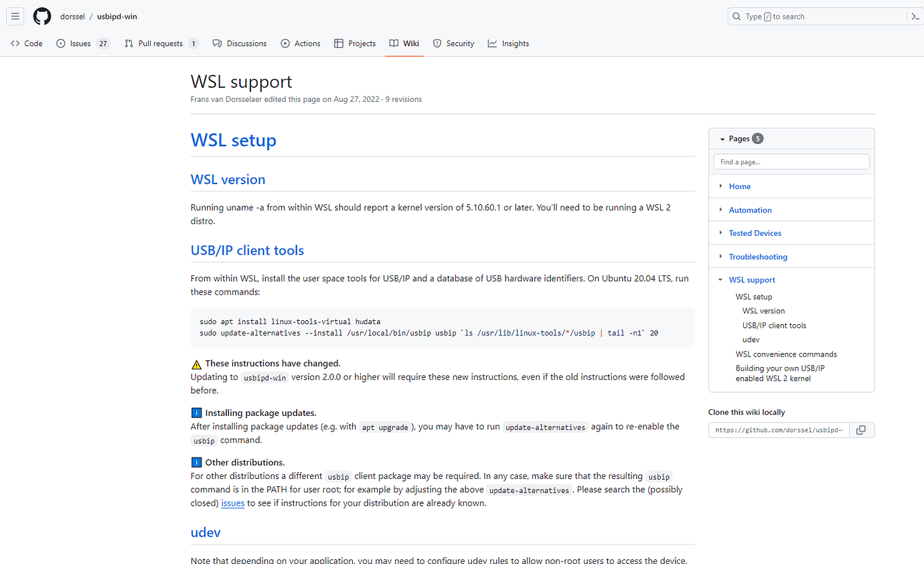
Task: Open the Tested Devices wiki page
Action: click(x=755, y=233)
